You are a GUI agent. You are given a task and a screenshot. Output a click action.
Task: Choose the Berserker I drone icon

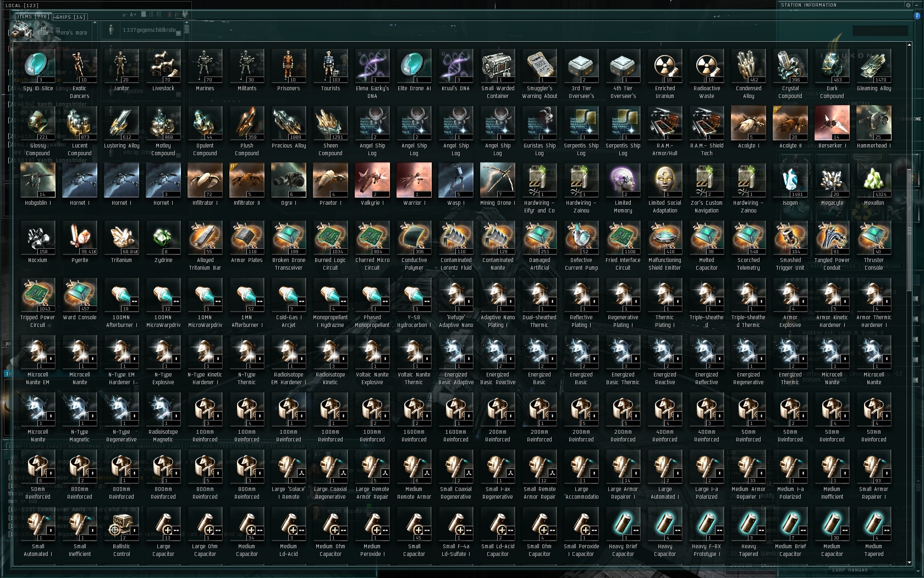832,123
